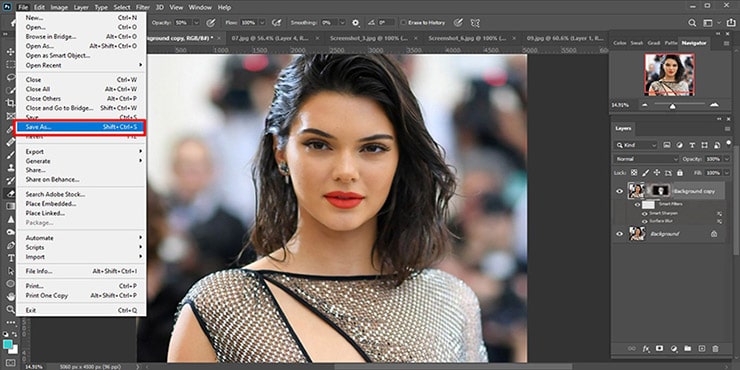The image size is (740, 370).
Task: Switch to the Gradients panel tab
Action: [654, 43]
